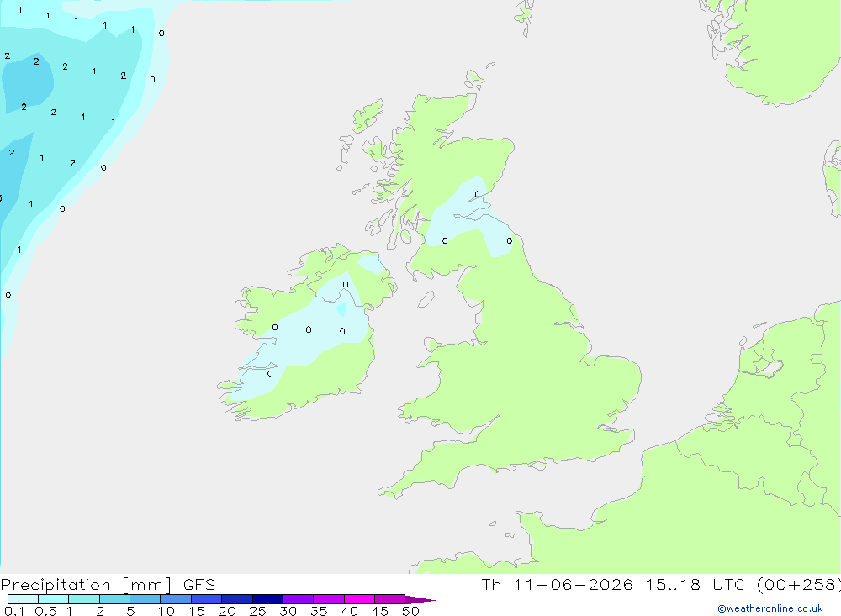
Task: Pick the legend swatch between 15 and 20
Action: (206, 599)
